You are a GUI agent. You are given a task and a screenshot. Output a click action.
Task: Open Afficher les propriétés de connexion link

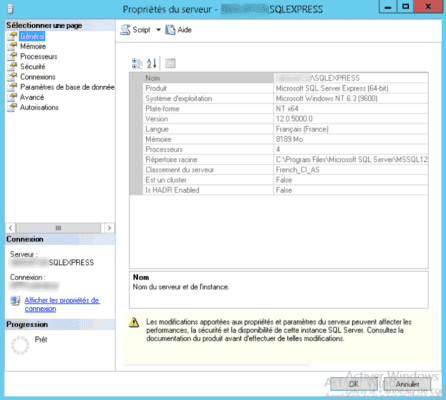pos(62,304)
